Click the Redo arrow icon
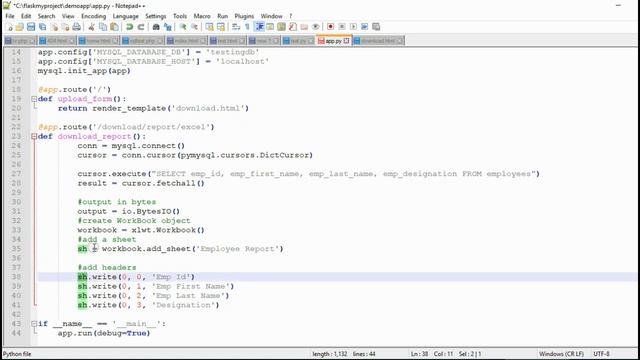640x360 pixels. point(141,27)
